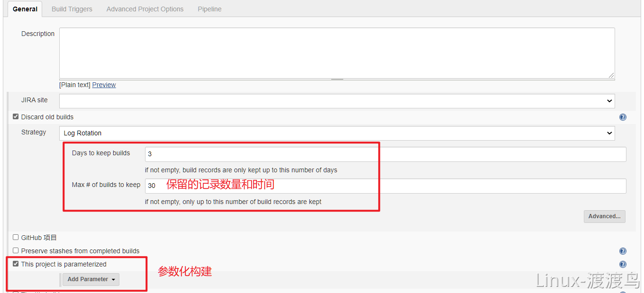Open help for Discard old builds

pyautogui.click(x=623, y=117)
